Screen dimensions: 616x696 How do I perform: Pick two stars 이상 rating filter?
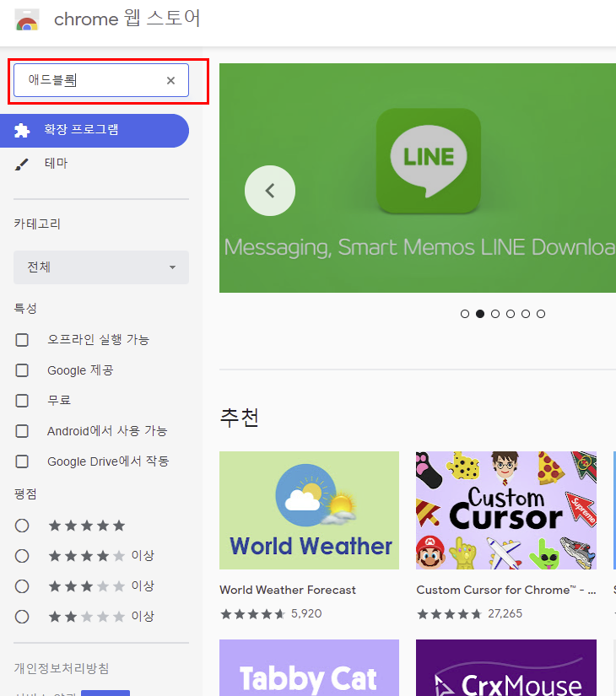22,617
